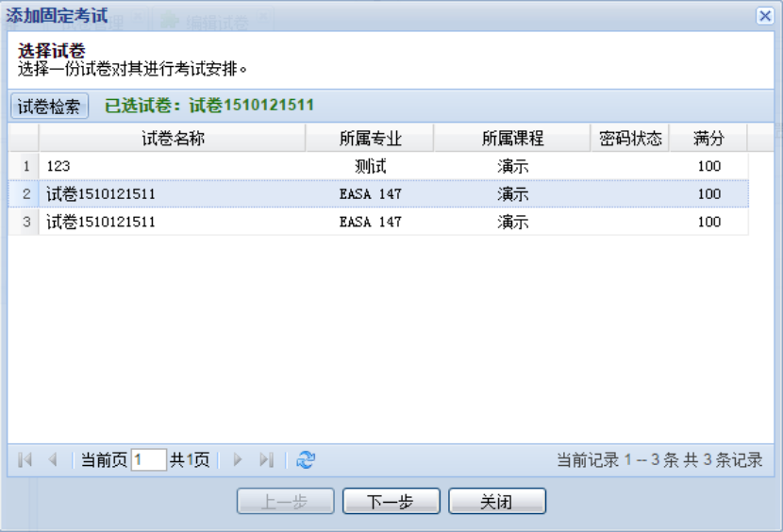Click the 测试 cell in first row
Image resolution: width=783 pixels, height=532 pixels.
click(x=371, y=166)
